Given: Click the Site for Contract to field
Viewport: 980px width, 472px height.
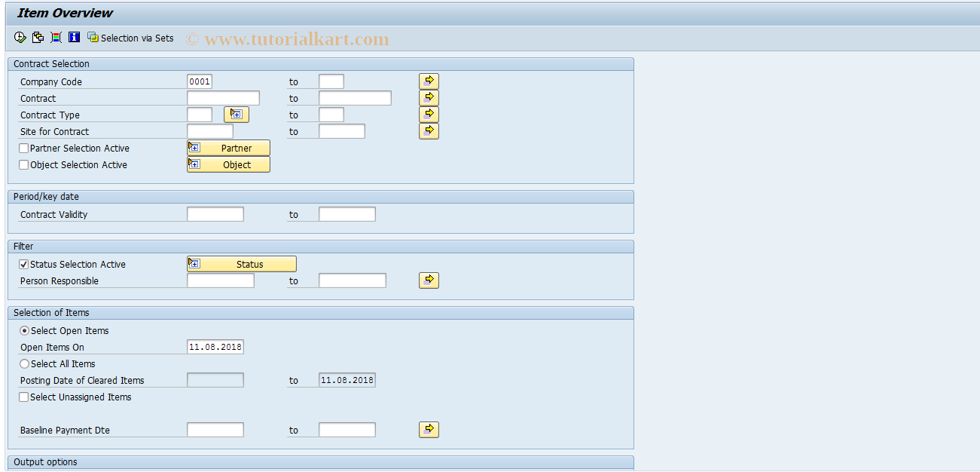Looking at the screenshot, I should click(342, 131).
